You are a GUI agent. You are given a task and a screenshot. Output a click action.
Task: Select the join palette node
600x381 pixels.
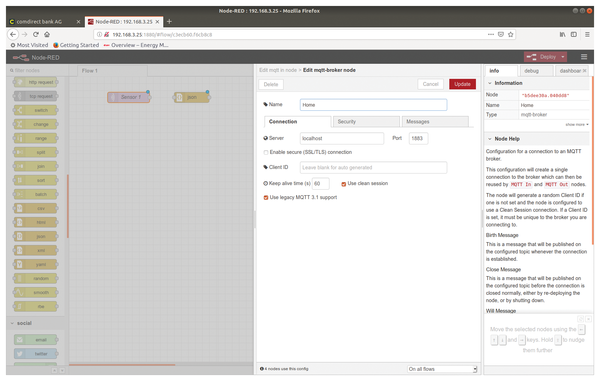(x=36, y=166)
